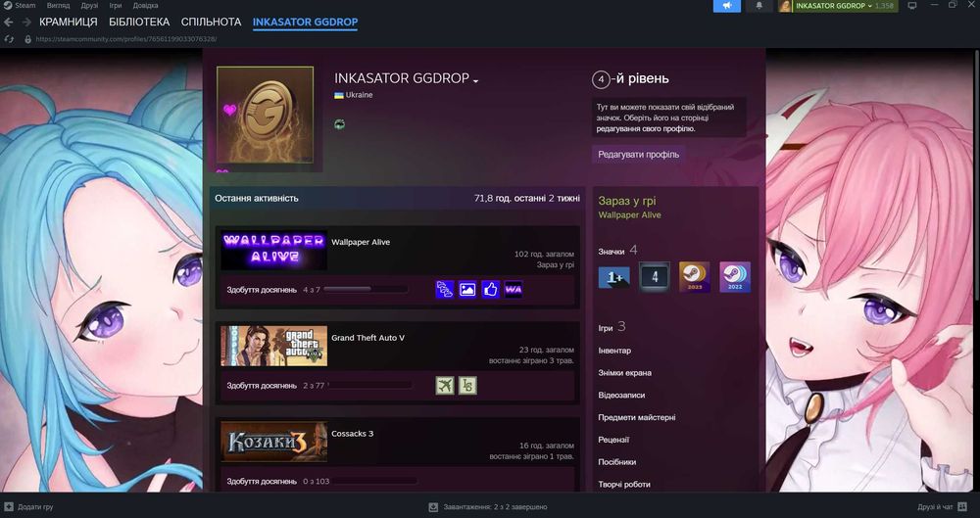This screenshot has height=518, width=980.
Task: Open the Довідка menu
Action: point(145,5)
